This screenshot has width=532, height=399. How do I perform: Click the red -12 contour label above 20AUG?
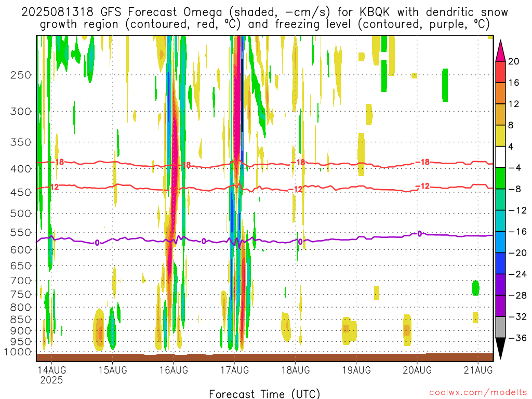pyautogui.click(x=423, y=187)
